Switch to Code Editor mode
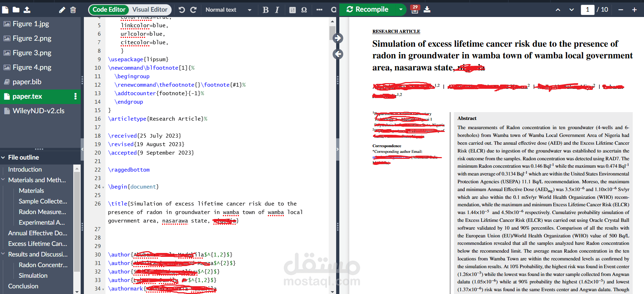 (109, 10)
